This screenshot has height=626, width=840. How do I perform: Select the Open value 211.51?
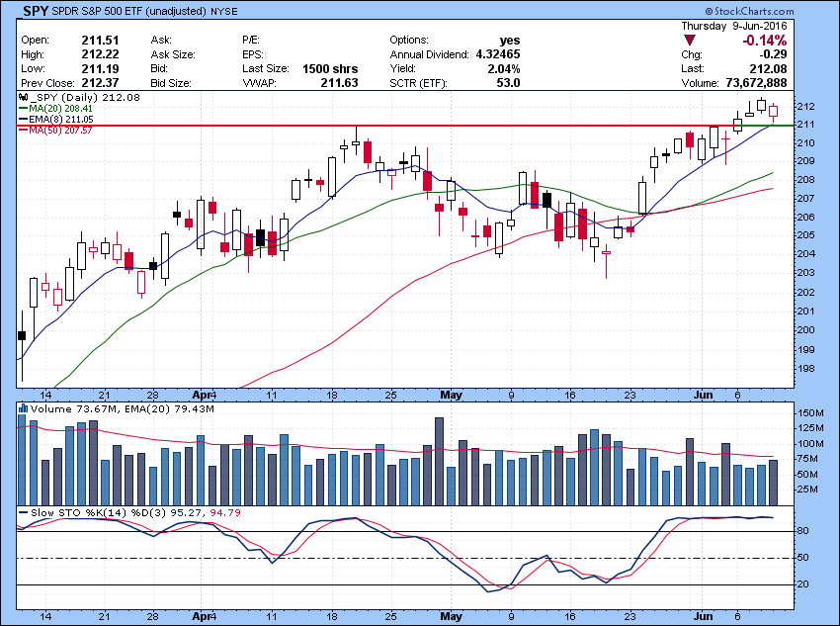click(100, 41)
